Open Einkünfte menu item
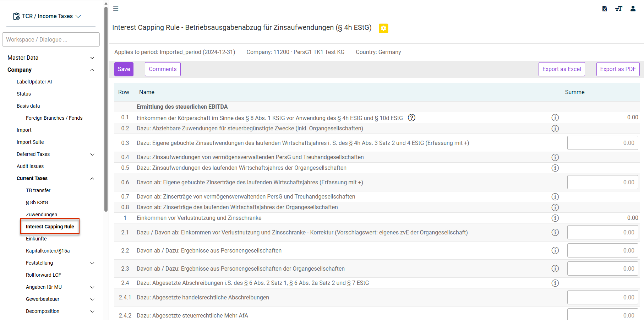Screen dimensions: 644x320 pos(36,239)
